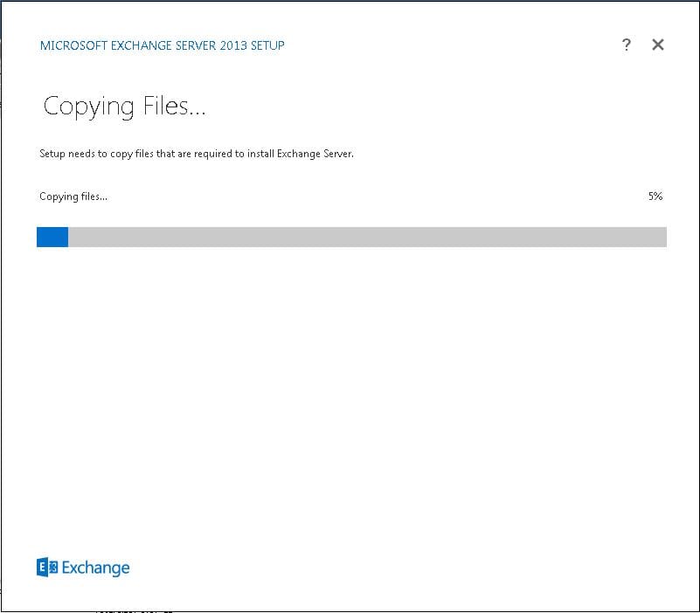Close the Exchange Server 2013 setup window

(657, 45)
